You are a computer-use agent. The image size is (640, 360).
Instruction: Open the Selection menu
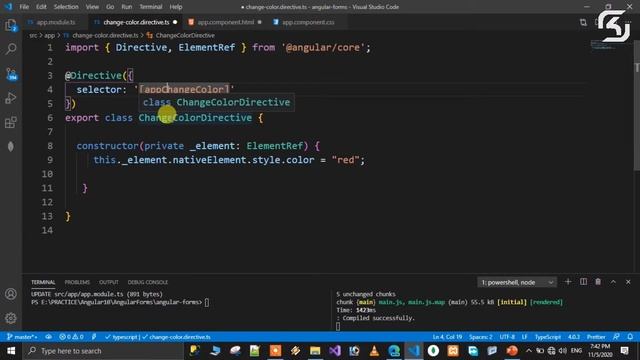tap(66, 7)
